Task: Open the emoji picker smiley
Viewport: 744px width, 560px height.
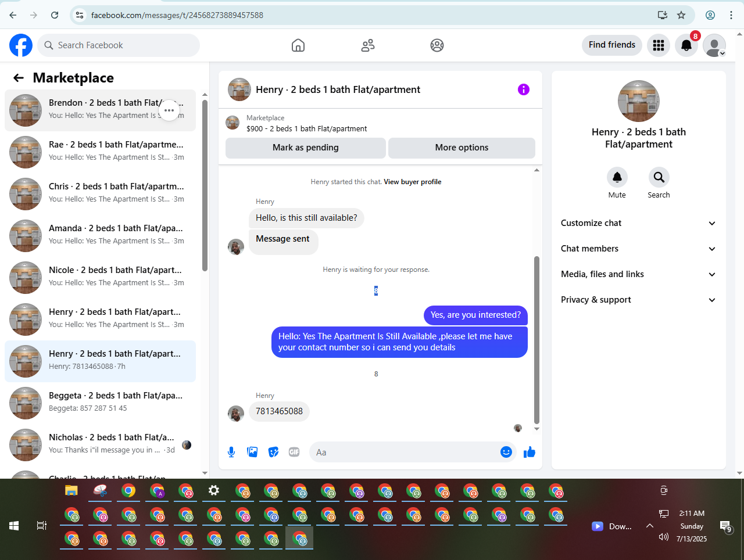Action: [506, 452]
